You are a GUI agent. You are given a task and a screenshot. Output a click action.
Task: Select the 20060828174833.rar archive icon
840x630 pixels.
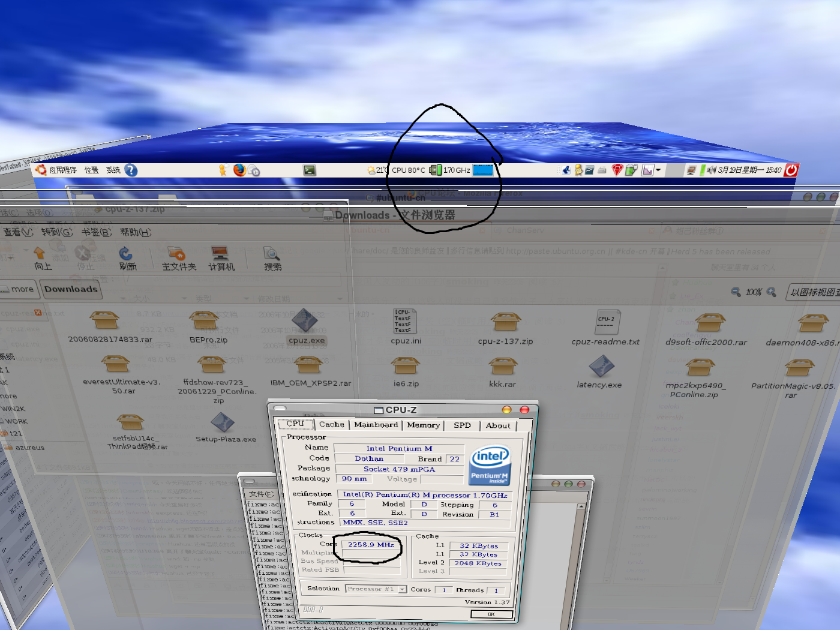point(105,320)
